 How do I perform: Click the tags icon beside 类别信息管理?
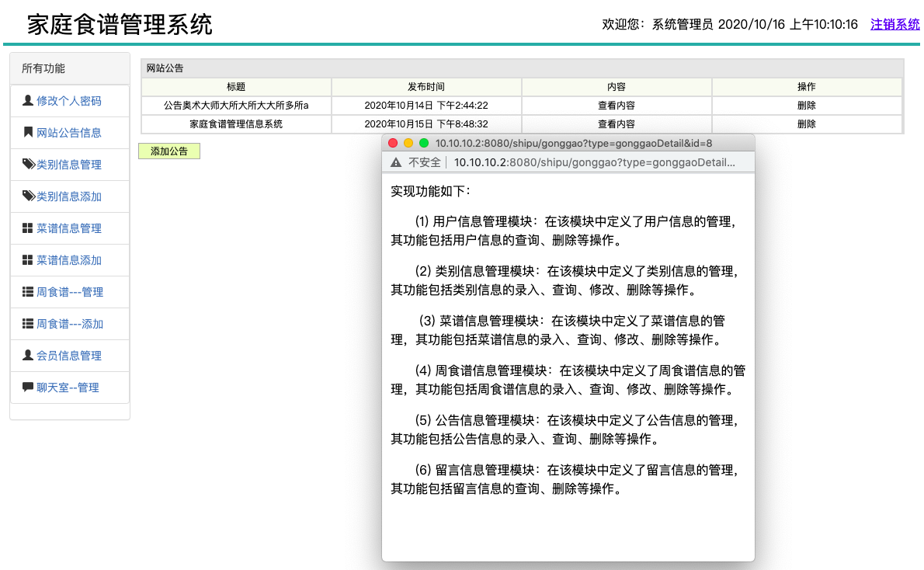click(28, 164)
